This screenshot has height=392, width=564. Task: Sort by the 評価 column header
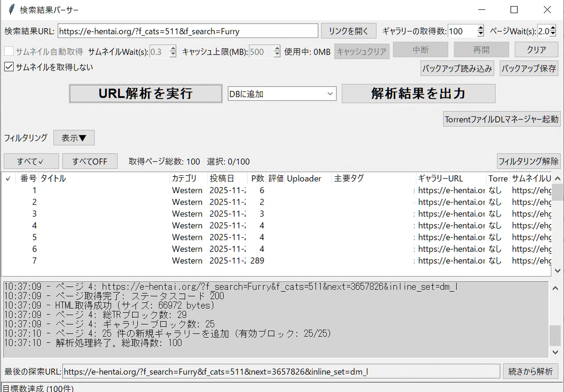pos(276,178)
